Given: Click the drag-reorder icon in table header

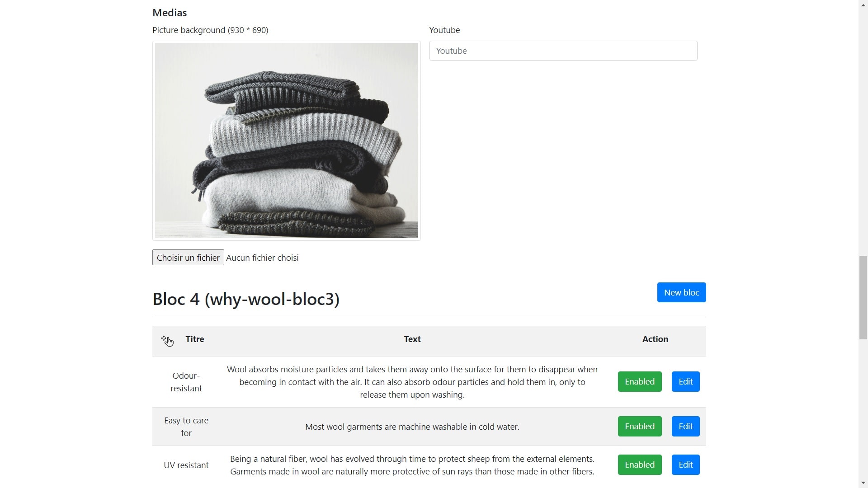Looking at the screenshot, I should point(167,341).
